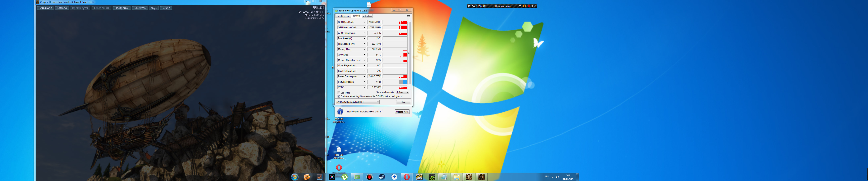
Task: Open the temperature monitor taskbar icon
Action: pyautogui.click(x=419, y=177)
